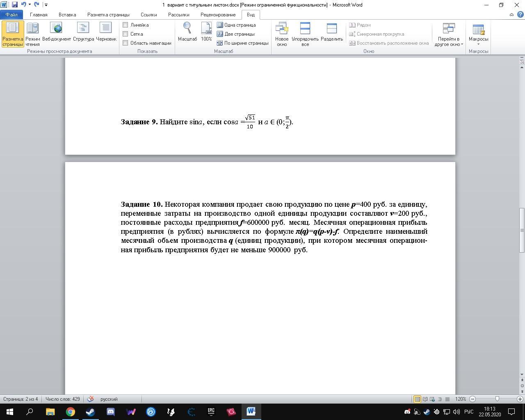The height and width of the screenshot is (420, 525).
Task: Redo action in quick access toolbar
Action: 37,5
